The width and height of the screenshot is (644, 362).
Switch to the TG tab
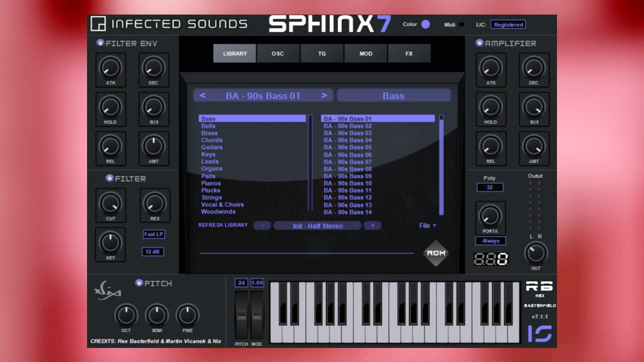pos(322,53)
